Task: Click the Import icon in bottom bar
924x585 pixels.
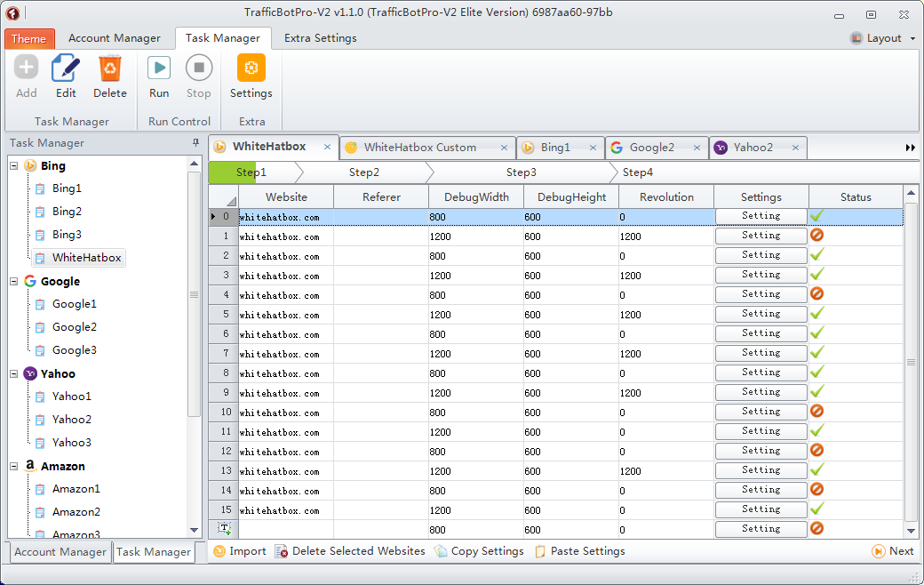Action: click(x=219, y=551)
